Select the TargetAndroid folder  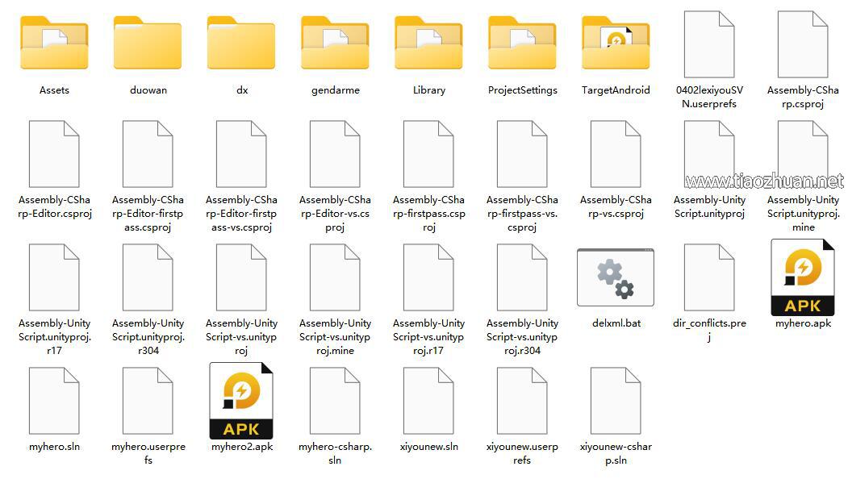click(x=616, y=44)
